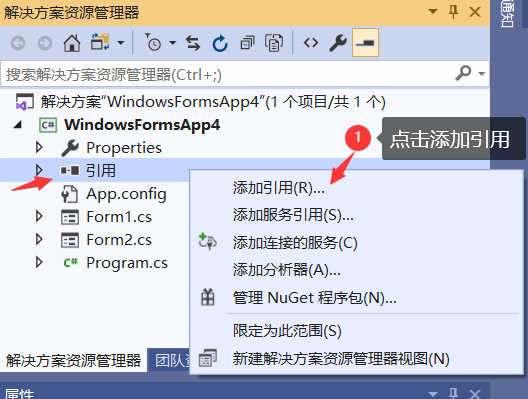Switch views with the solutions and folders icon
Viewport: 528px width, 399px height.
pos(100,42)
